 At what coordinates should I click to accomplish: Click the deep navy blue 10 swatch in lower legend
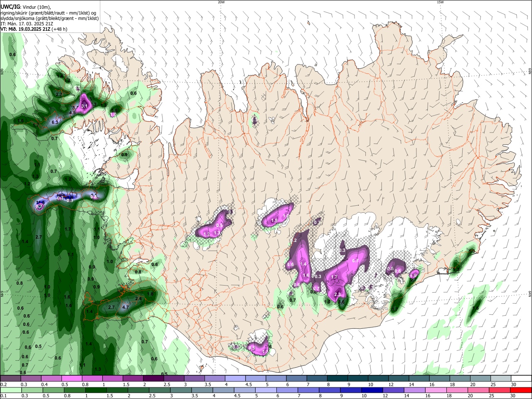(x=372, y=390)
